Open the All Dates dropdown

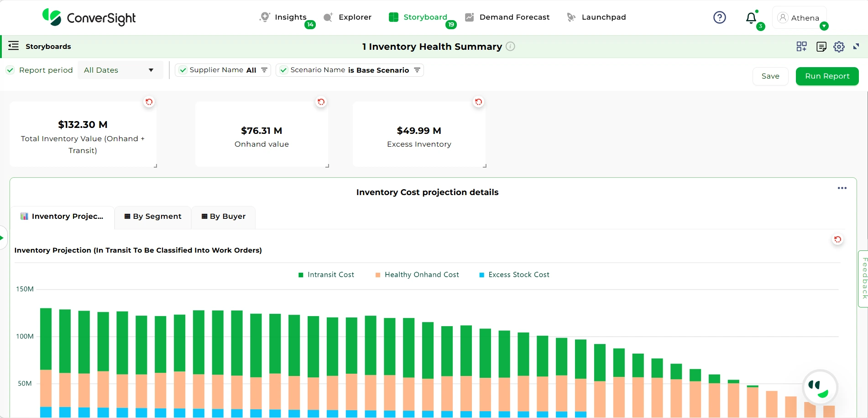[x=120, y=70]
